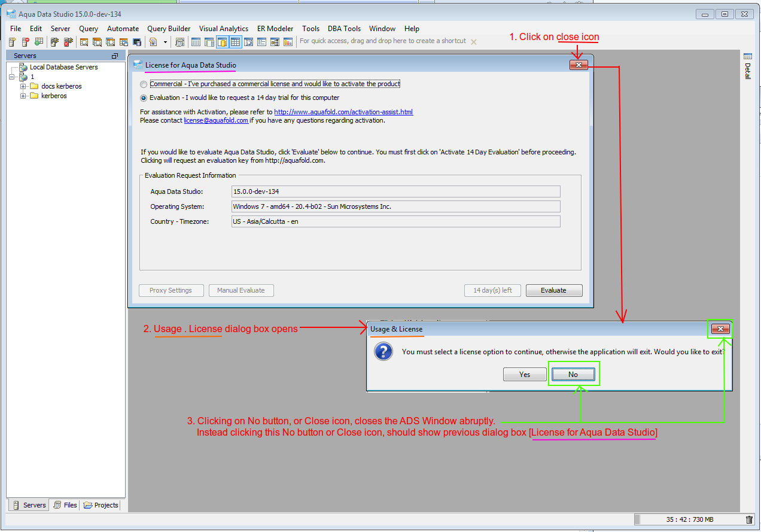Click the window with side pane toolbar icon

tap(209, 42)
